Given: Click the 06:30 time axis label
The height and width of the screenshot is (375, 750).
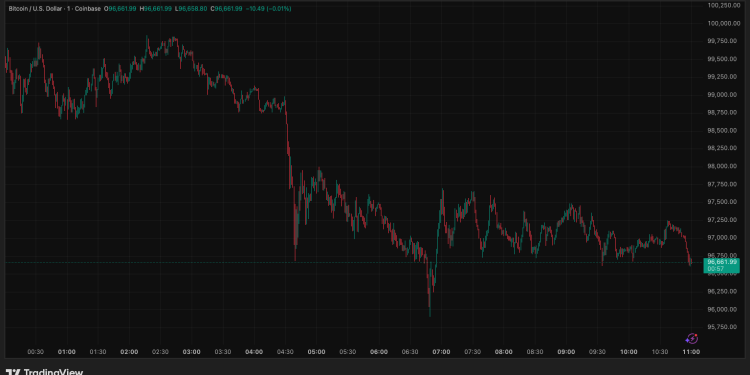Looking at the screenshot, I should point(410,352).
